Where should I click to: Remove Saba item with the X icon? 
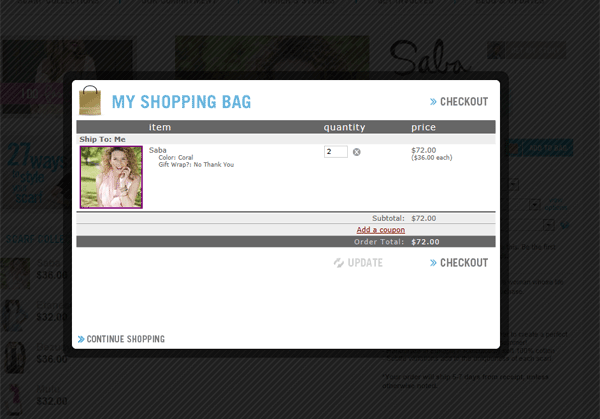tap(357, 152)
